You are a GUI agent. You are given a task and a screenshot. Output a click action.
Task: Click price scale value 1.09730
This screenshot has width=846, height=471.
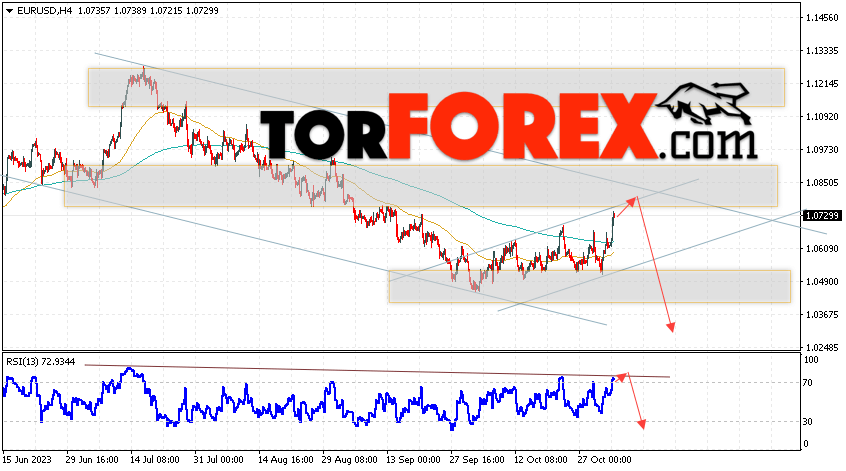coord(822,149)
